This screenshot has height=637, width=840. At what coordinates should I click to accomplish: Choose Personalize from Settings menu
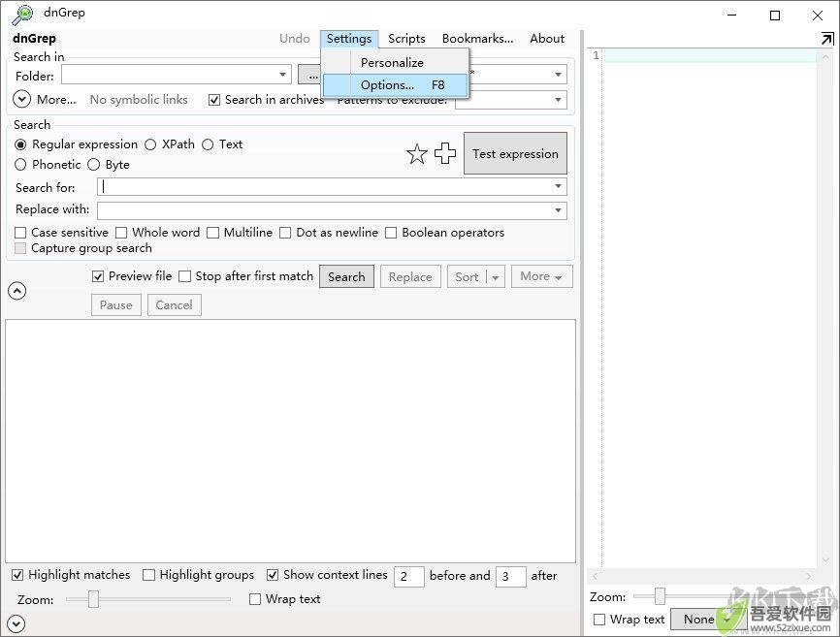(396, 63)
